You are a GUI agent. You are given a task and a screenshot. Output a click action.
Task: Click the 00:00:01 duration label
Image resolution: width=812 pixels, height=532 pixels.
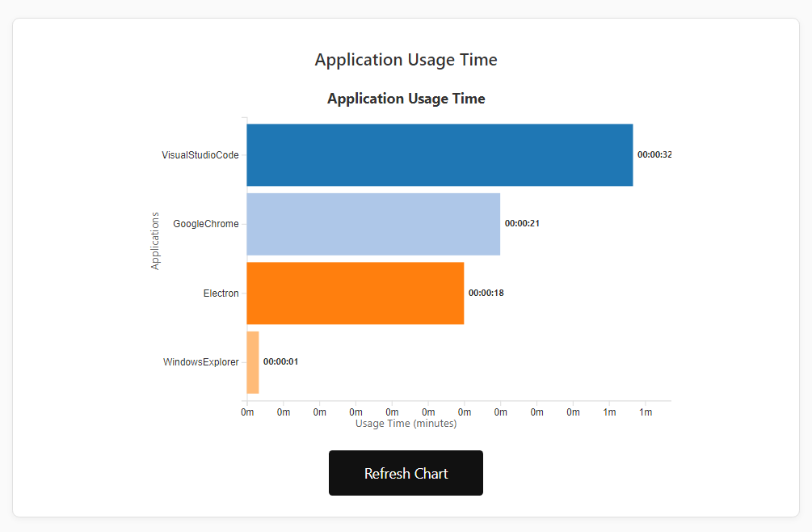[280, 361]
